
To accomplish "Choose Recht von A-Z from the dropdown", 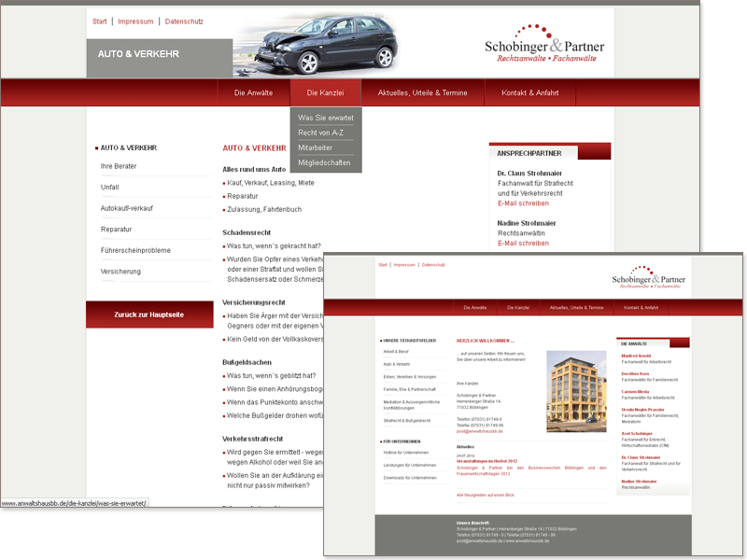I will tap(320, 133).
